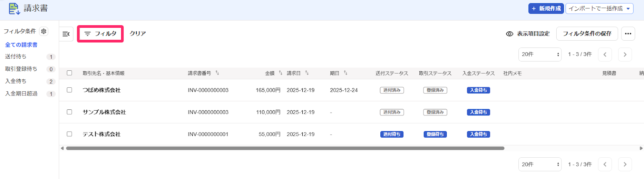Open the top 20件 page size dropdown
This screenshot has width=644, height=179.
pyautogui.click(x=540, y=54)
